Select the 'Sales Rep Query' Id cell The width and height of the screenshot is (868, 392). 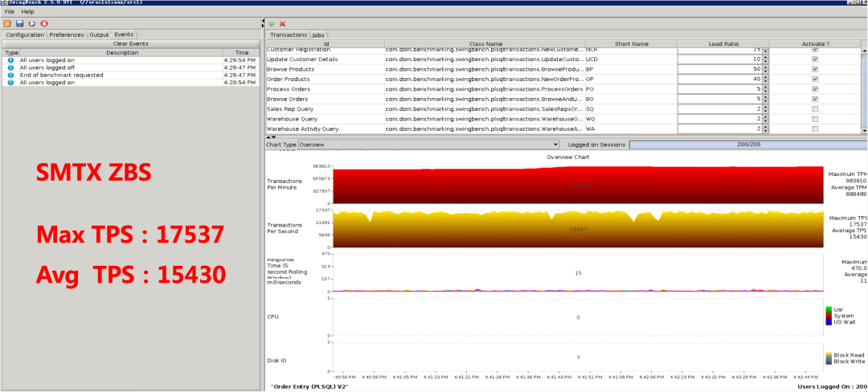click(325, 109)
